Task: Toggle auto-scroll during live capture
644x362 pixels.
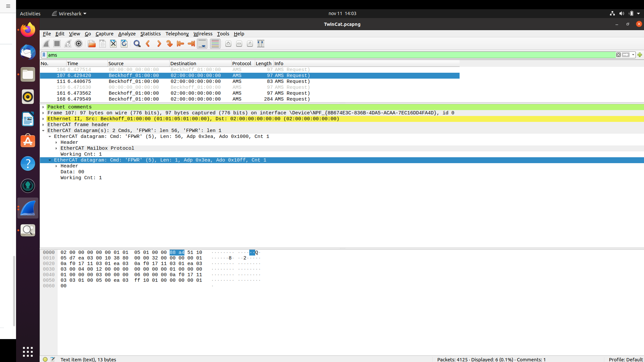Action: click(x=202, y=44)
